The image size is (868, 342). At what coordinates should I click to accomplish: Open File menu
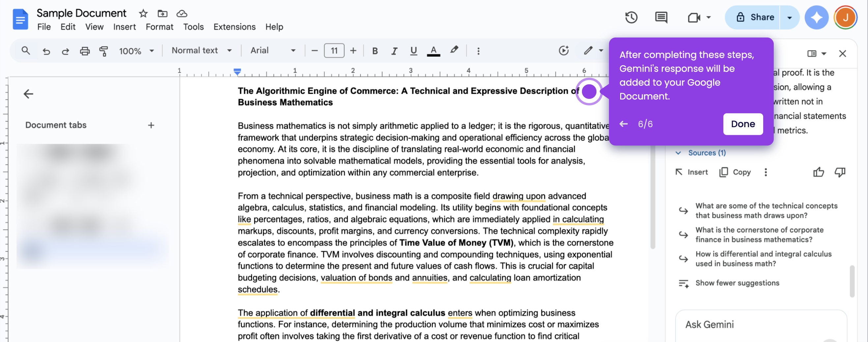44,27
